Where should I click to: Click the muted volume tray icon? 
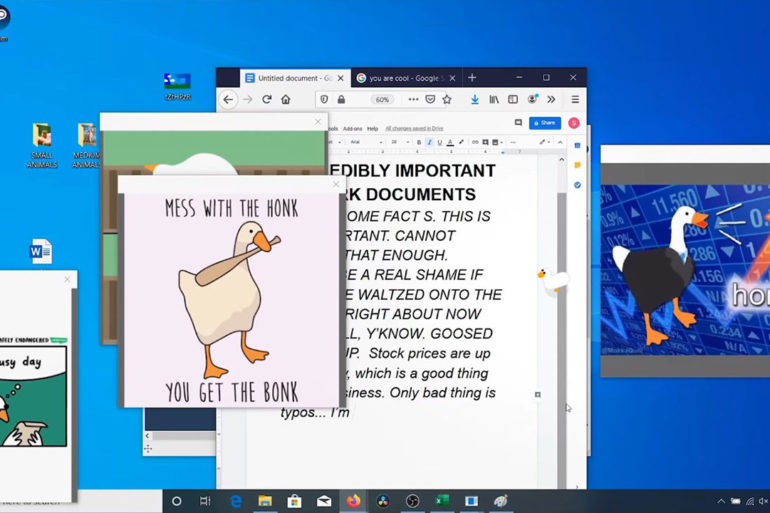(x=763, y=501)
